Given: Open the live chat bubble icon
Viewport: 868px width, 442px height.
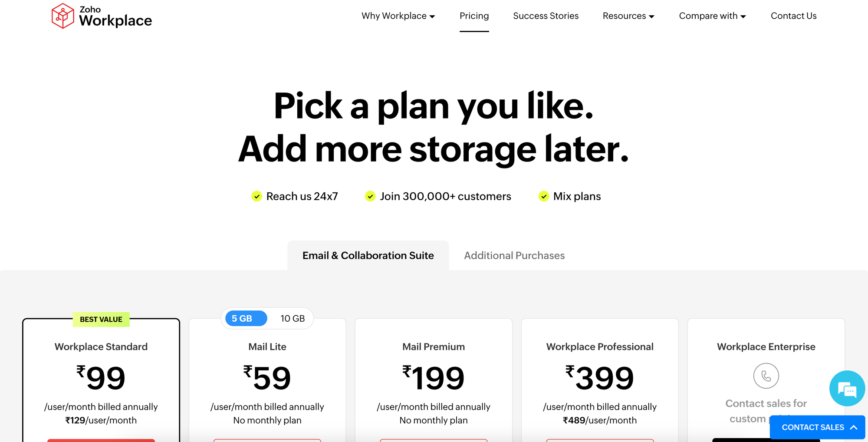Looking at the screenshot, I should click(847, 389).
